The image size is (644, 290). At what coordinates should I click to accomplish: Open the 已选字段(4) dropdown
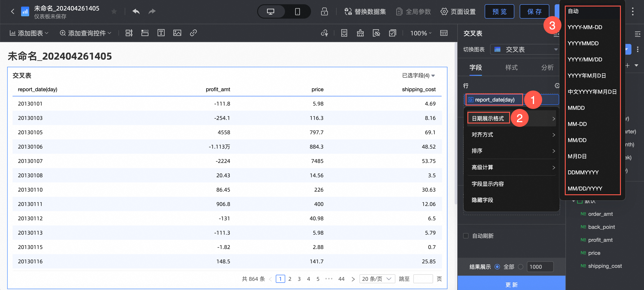[x=418, y=76]
